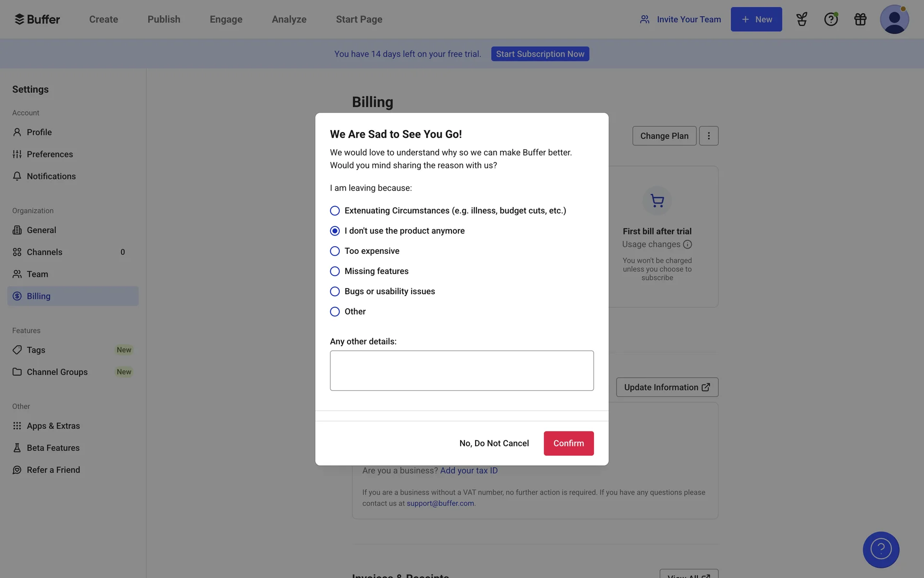This screenshot has width=924, height=578.
Task: Click the "Any other details" text box
Action: pos(462,370)
